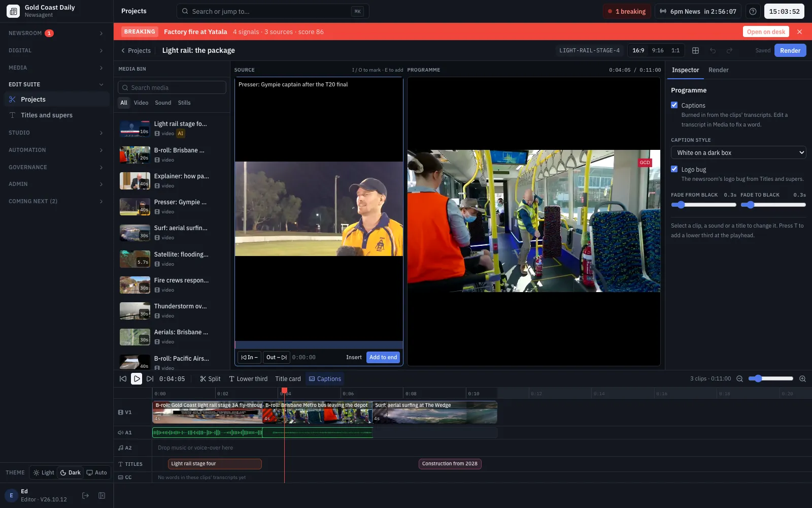Click the sign out icon

click(85, 495)
